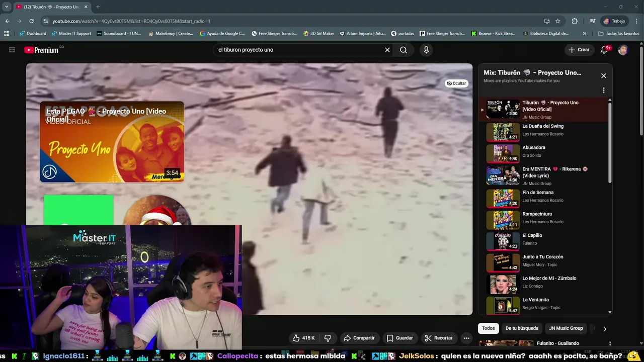644x362 pixels.
Task: Open MakeEmoji bookmark
Action: pyautogui.click(x=171, y=34)
